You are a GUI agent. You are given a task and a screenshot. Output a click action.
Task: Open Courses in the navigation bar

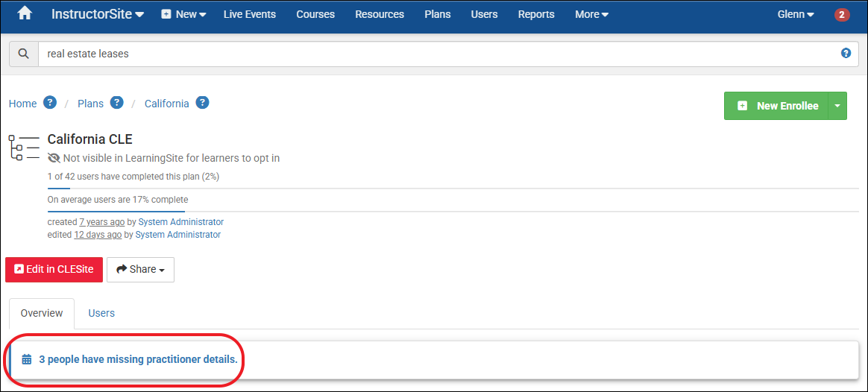coord(315,14)
